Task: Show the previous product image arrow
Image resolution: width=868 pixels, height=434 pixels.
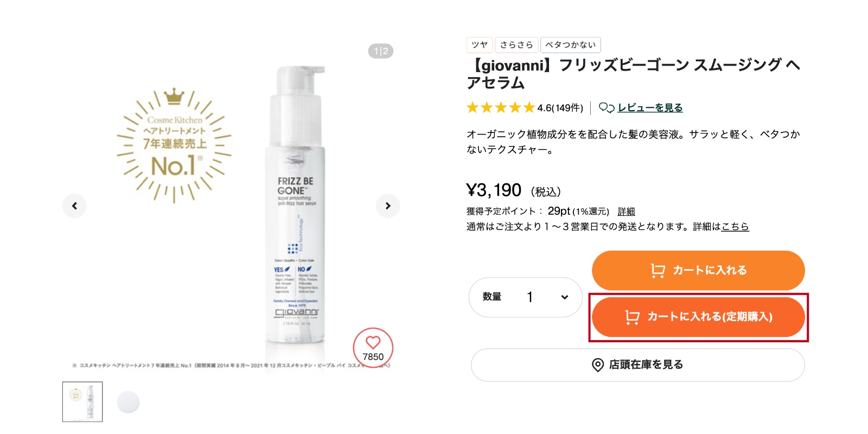Action: tap(74, 206)
